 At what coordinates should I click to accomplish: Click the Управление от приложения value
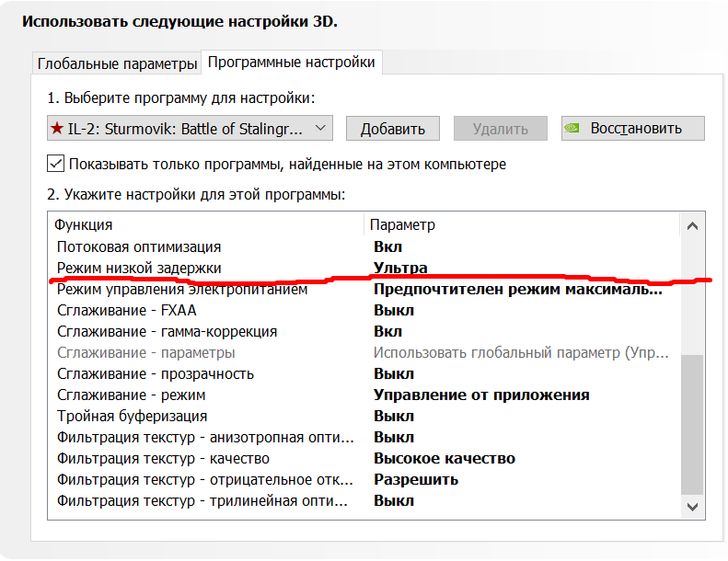click(x=481, y=395)
